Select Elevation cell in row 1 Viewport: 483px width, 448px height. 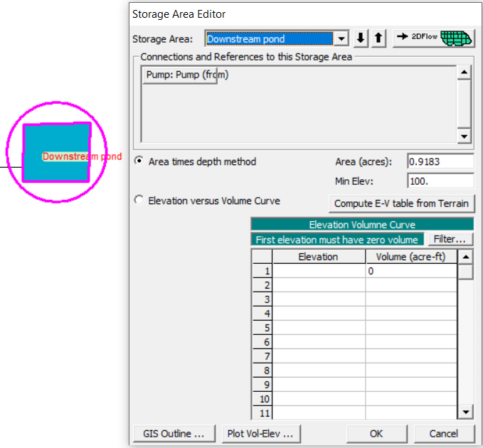coord(319,271)
